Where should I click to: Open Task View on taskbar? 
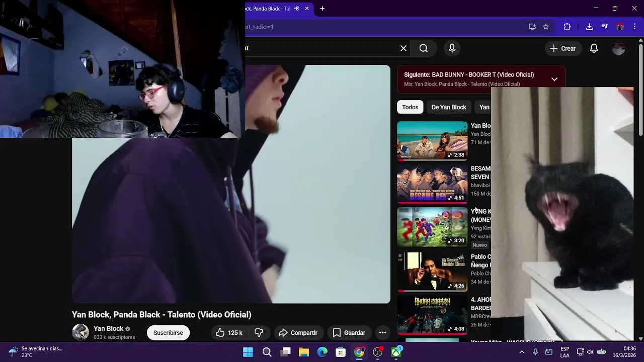[285, 352]
